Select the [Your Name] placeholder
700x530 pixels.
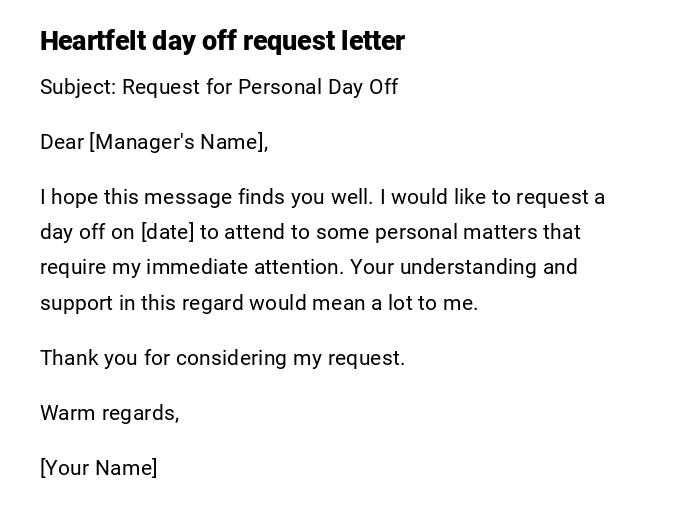tap(98, 468)
